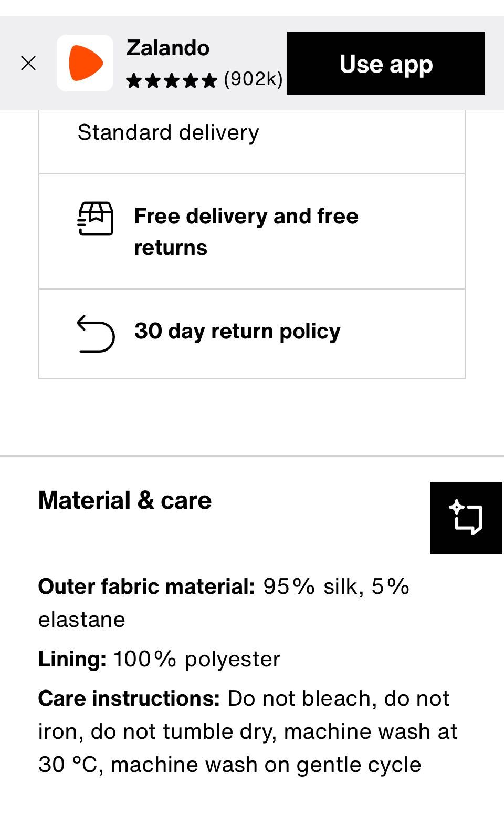Tap the return arrow icon
The image size is (504, 814).
(x=96, y=334)
